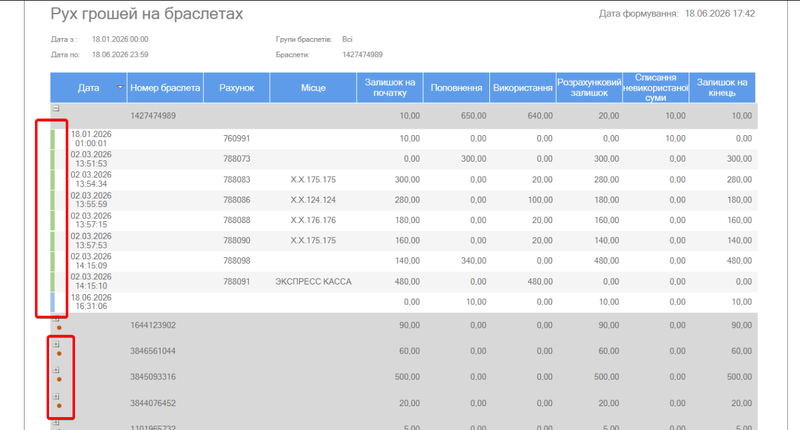
Task: Click the Дата з value 18.01.2026 00:00
Action: coord(120,39)
